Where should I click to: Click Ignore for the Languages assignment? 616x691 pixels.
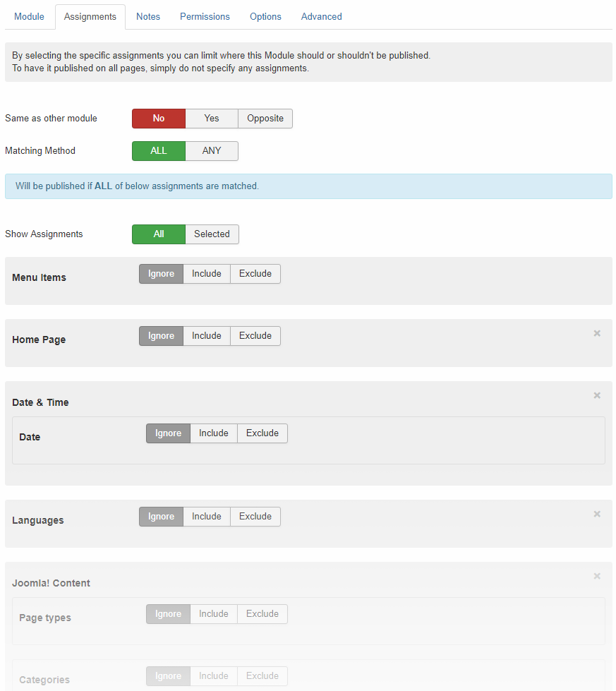point(161,517)
